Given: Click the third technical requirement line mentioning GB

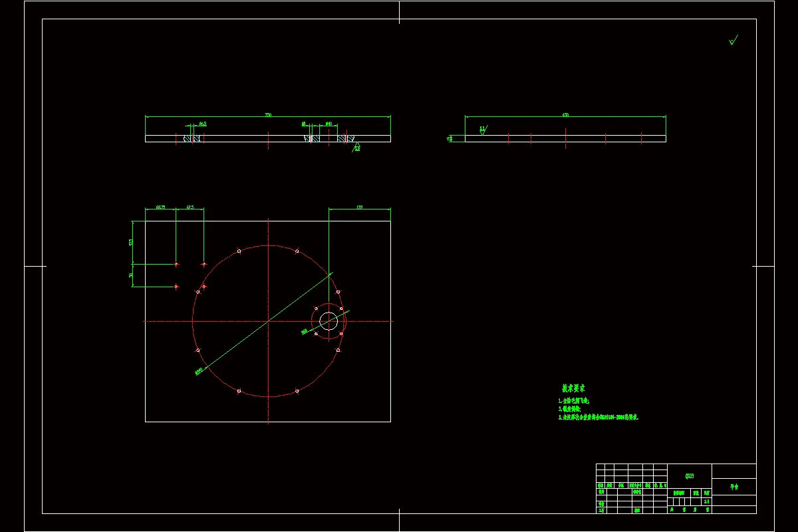Looking at the screenshot, I should click(x=598, y=418).
